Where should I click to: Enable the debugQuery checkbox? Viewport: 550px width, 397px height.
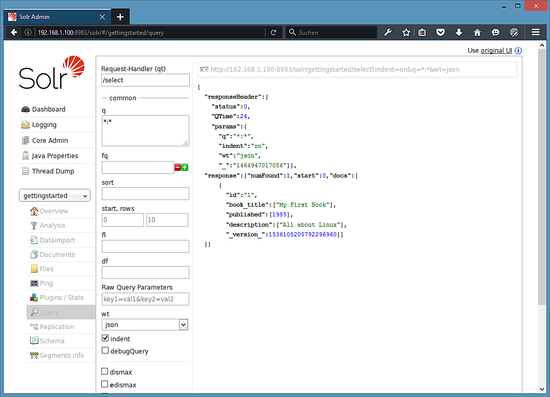[105, 350]
